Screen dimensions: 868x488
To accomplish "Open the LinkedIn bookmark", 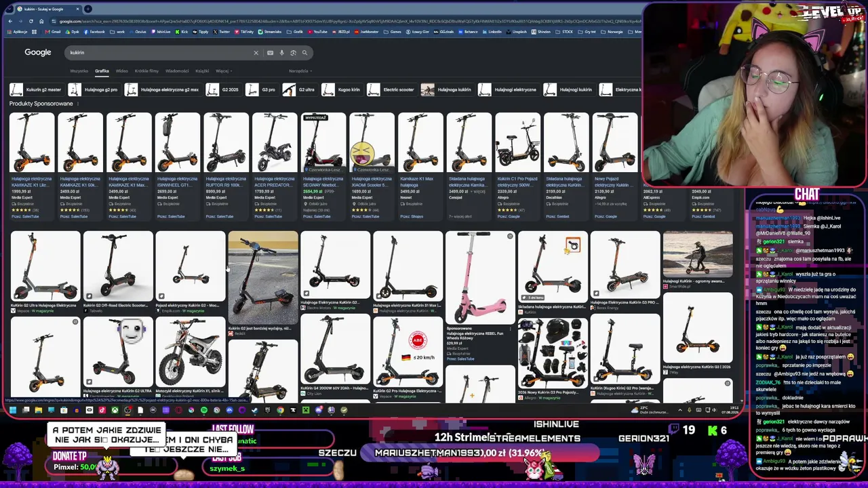I will (x=492, y=31).
